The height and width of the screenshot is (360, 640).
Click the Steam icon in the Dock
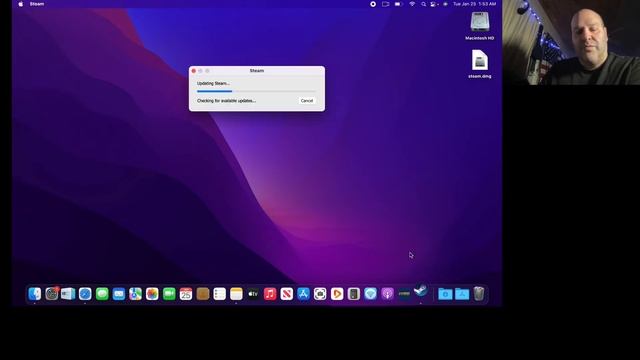coord(421,291)
